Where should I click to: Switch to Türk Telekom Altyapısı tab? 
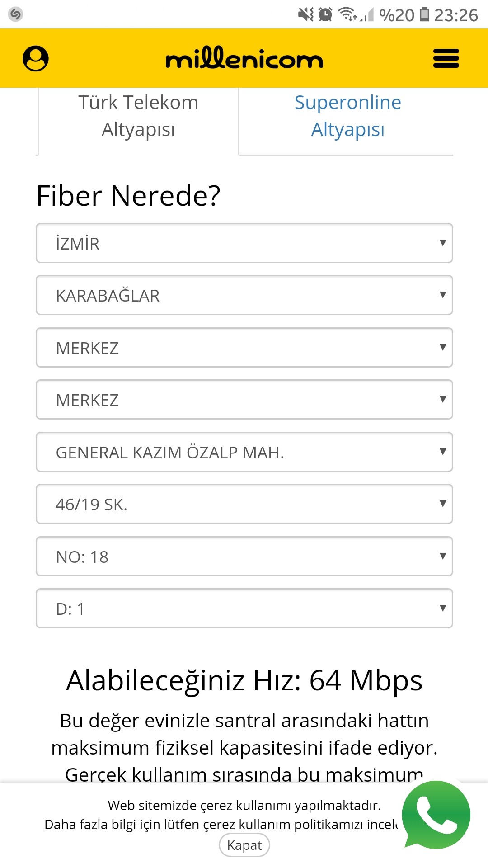138,116
